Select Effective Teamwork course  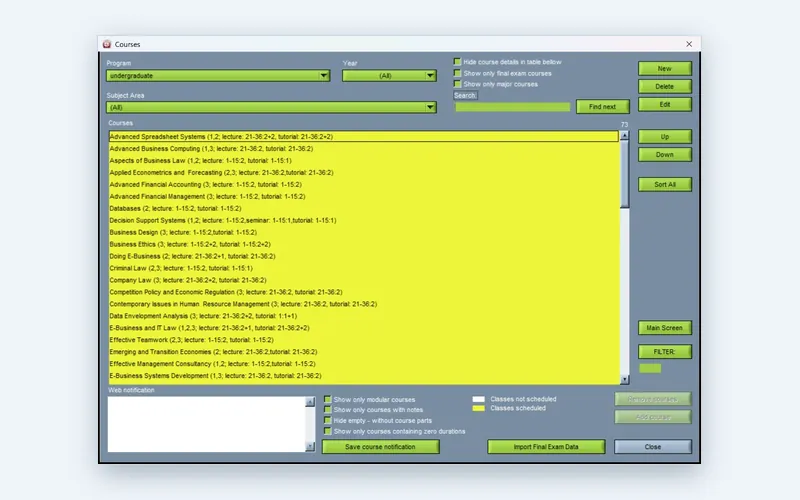pyautogui.click(x=364, y=340)
